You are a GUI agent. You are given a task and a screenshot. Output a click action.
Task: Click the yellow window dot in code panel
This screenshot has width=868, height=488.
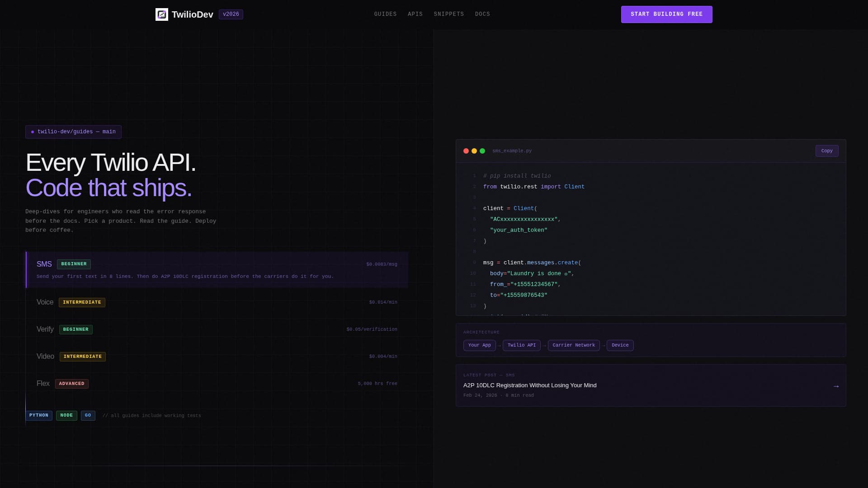point(474,151)
